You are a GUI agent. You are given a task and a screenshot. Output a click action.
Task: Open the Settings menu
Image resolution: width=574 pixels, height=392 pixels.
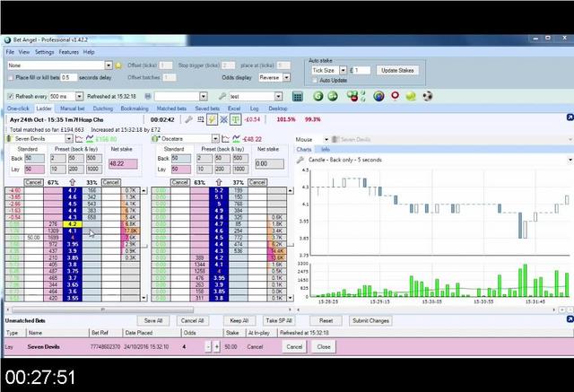pyautogui.click(x=44, y=52)
